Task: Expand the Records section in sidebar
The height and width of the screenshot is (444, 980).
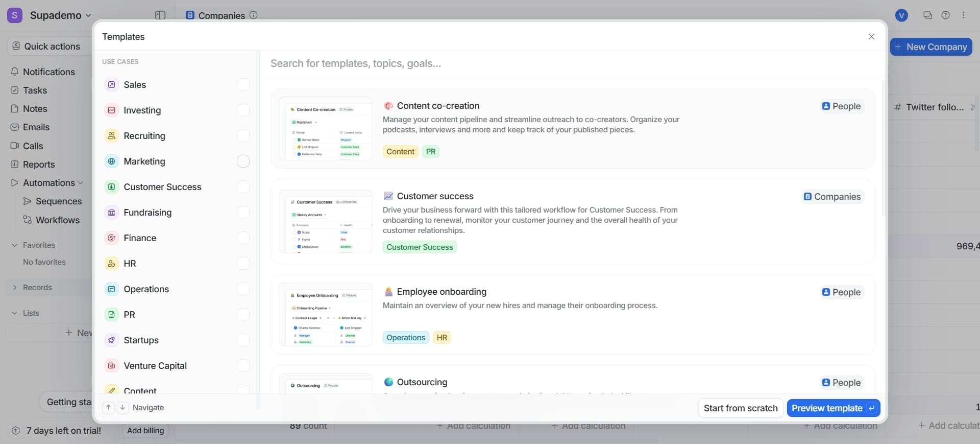Action: tap(14, 288)
